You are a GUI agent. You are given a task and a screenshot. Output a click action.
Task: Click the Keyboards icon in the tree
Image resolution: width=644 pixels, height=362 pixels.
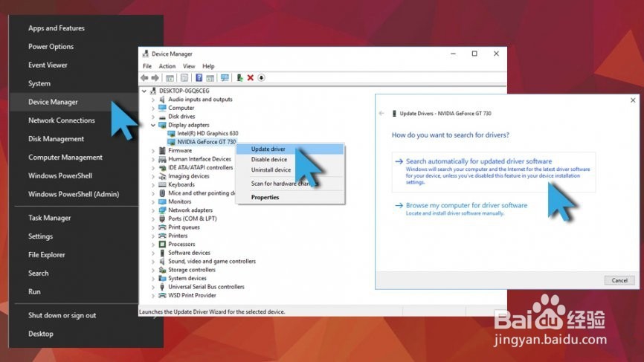162,184
